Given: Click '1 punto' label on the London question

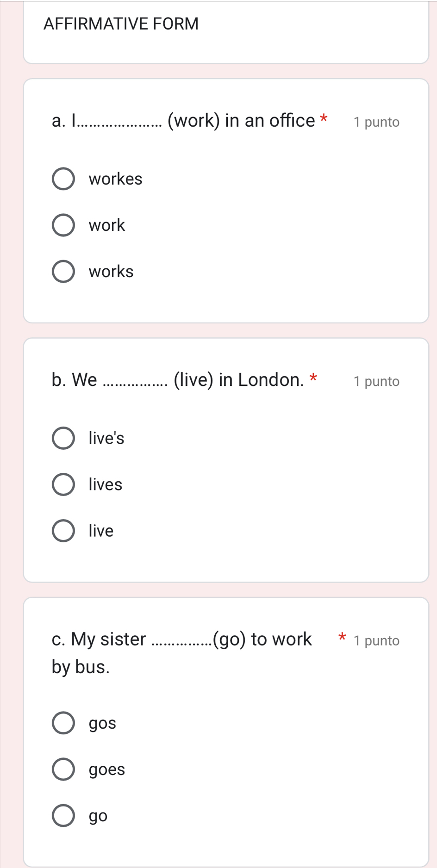Looking at the screenshot, I should tap(376, 381).
